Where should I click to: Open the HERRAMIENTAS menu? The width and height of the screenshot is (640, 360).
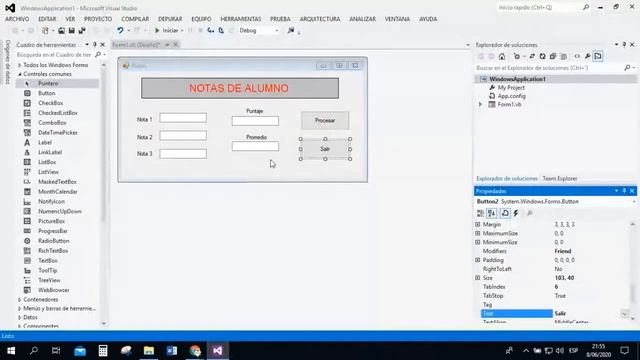[x=241, y=19]
